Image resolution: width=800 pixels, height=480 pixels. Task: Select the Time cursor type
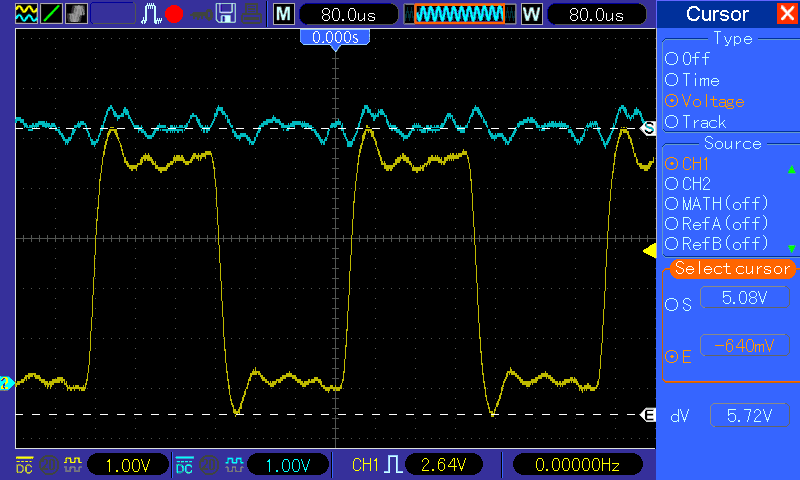(692, 80)
